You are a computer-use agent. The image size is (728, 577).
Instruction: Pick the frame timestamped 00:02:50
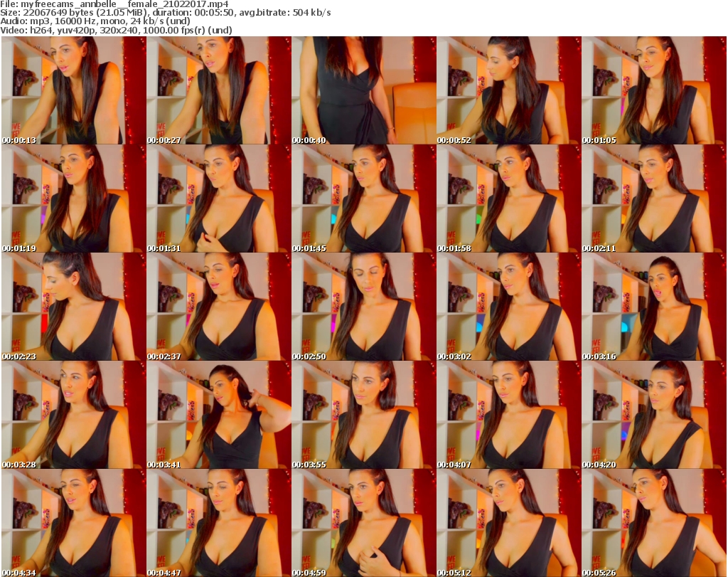pyautogui.click(x=363, y=307)
